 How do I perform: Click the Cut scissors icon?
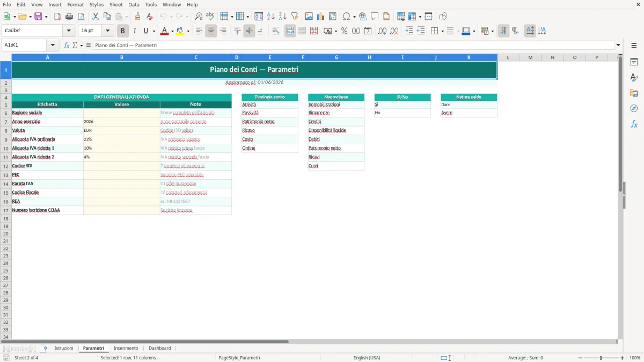tap(96, 17)
